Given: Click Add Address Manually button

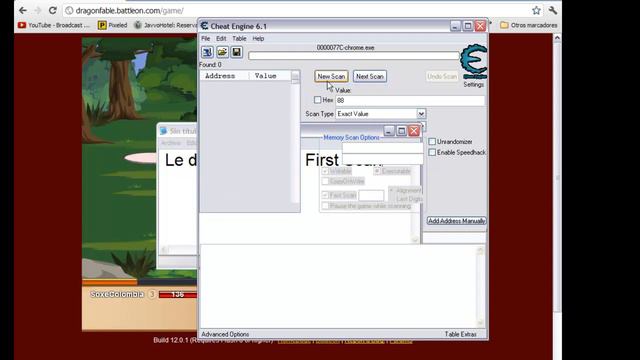Looking at the screenshot, I should tap(456, 221).
